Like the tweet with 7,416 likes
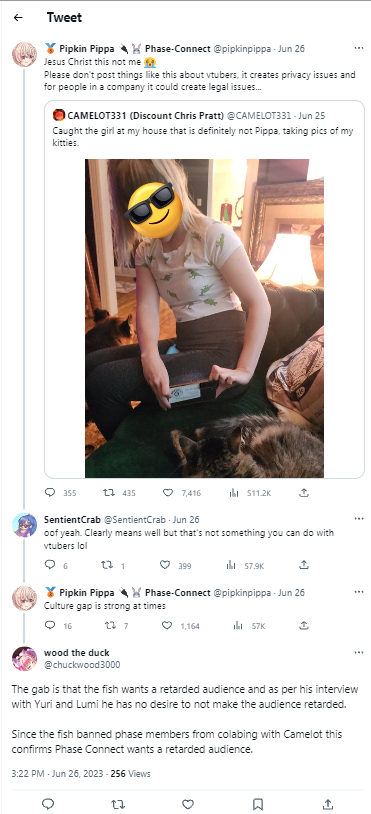The image size is (371, 814). (x=168, y=492)
